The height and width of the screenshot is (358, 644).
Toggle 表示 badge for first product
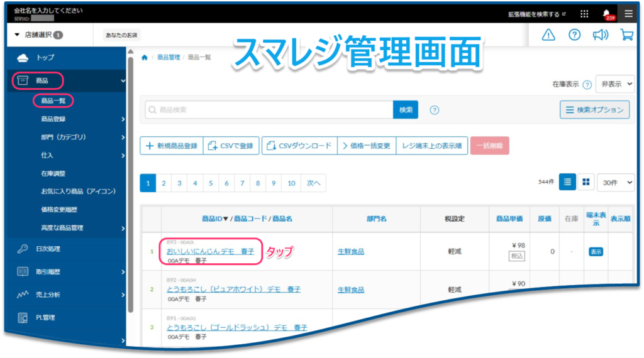point(595,251)
